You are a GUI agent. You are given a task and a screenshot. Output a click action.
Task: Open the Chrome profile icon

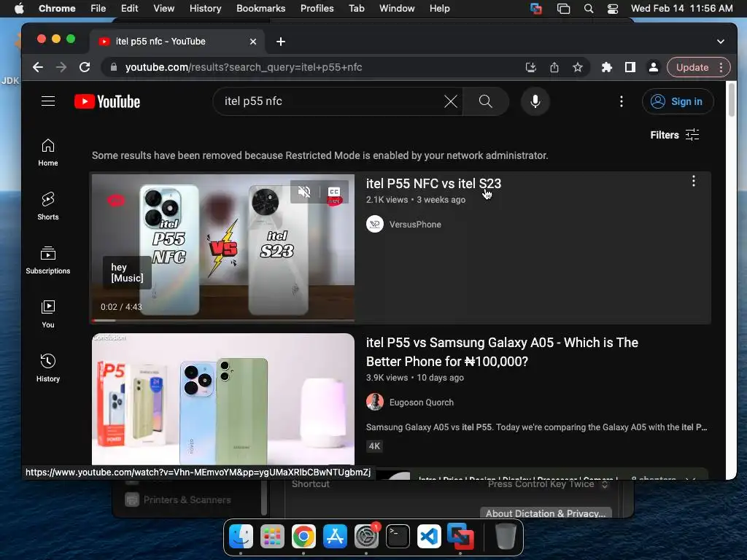(x=654, y=67)
